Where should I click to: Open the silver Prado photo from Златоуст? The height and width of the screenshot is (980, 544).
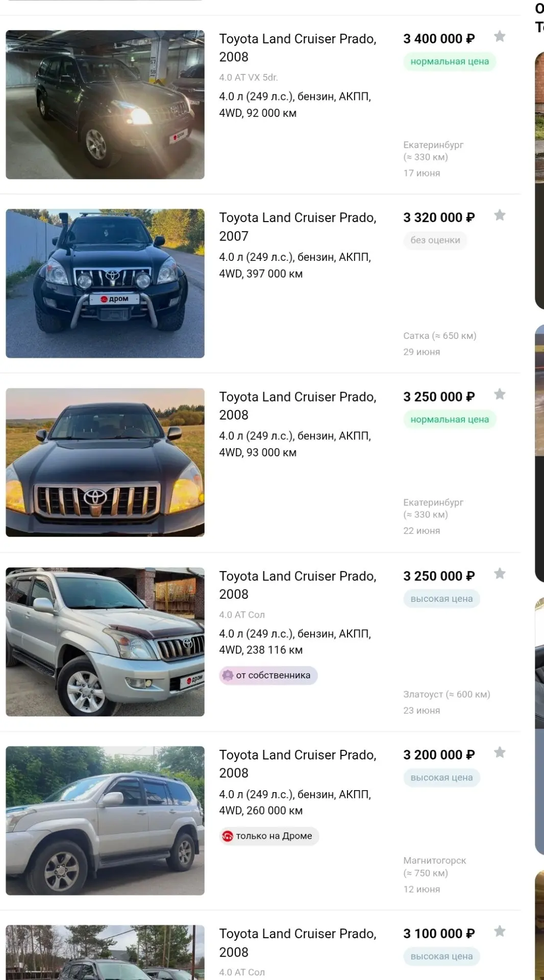click(105, 642)
